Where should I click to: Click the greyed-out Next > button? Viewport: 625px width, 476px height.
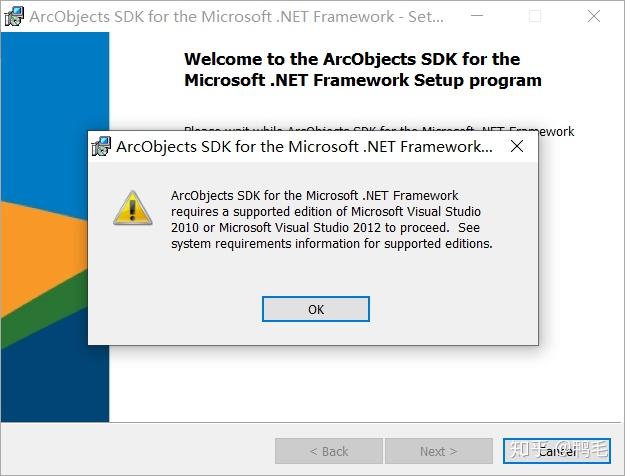click(438, 451)
